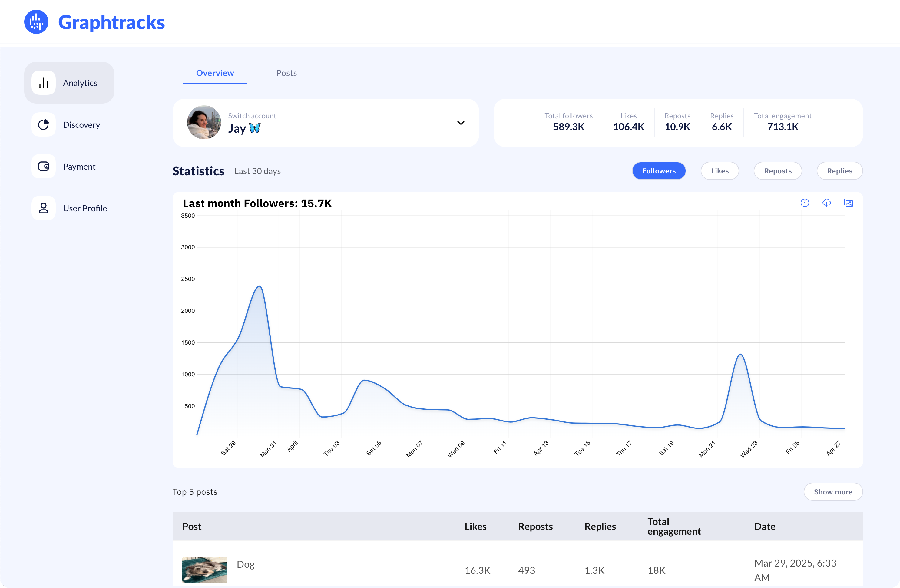Viewport: 900px width, 588px height.
Task: Click the Discovery pie chart icon
Action: [x=44, y=124]
